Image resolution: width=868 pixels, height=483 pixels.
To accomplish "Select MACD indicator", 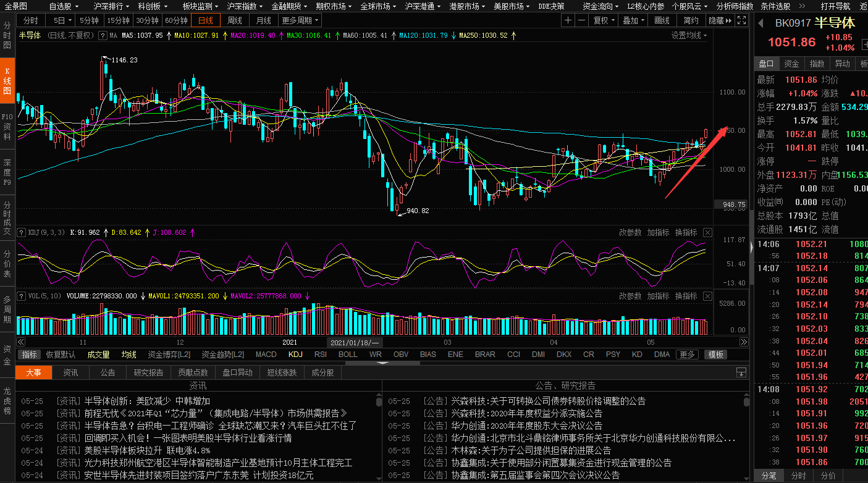I will click(x=266, y=355).
